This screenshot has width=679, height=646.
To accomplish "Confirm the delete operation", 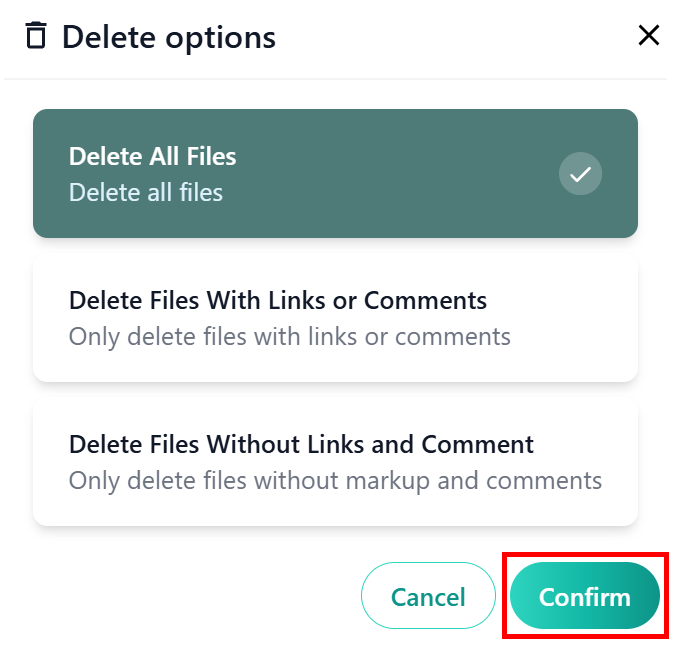I will click(584, 598).
